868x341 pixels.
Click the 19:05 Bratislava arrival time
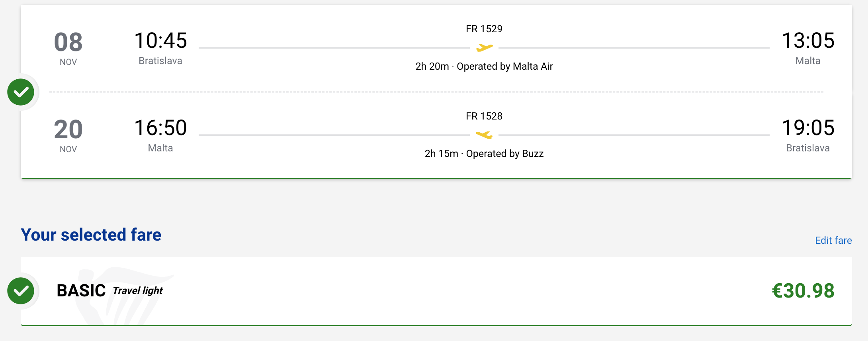pyautogui.click(x=808, y=135)
